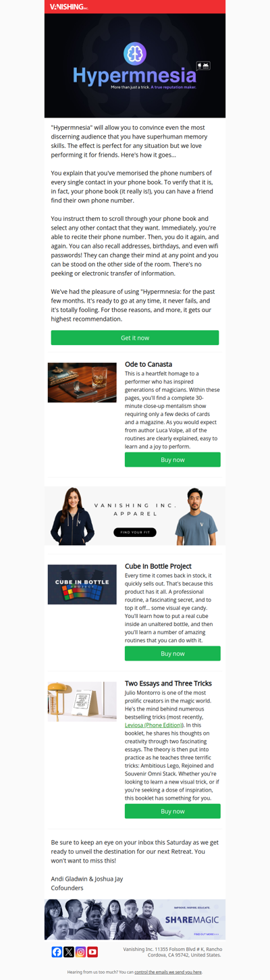Viewport: 270px width, 980px height.
Task: Buy now for Cube In Bottle Project
Action: point(173,654)
